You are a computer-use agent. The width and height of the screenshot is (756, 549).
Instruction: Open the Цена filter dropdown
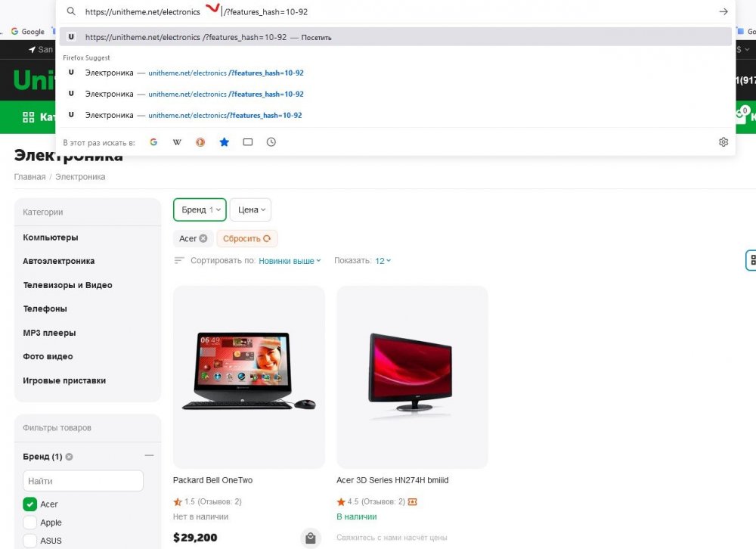250,209
